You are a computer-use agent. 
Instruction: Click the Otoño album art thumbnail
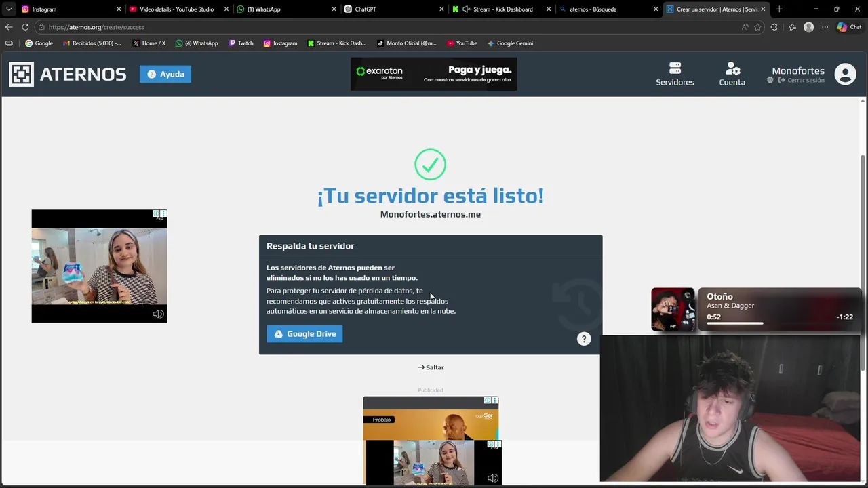click(673, 309)
